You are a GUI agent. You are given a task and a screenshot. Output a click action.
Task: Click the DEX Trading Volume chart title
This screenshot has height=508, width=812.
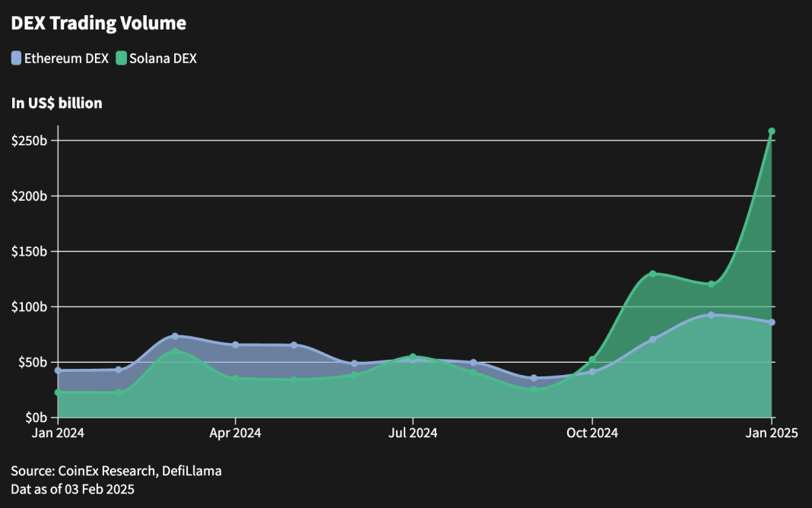click(98, 24)
